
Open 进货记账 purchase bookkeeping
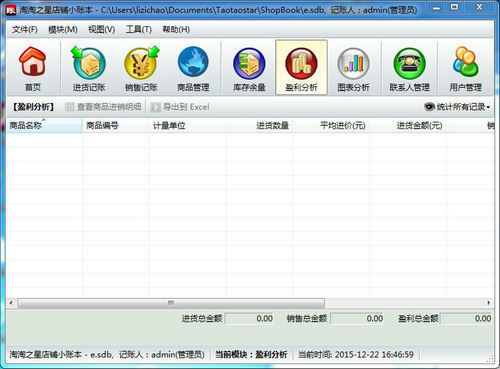pos(89,68)
